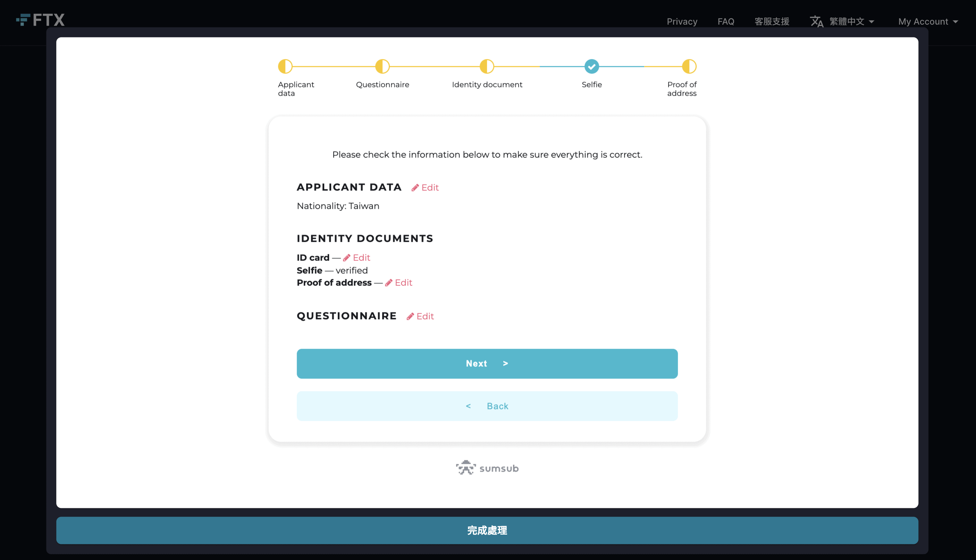Click the Questionnaire step circle
This screenshot has height=560, width=976.
pos(382,67)
